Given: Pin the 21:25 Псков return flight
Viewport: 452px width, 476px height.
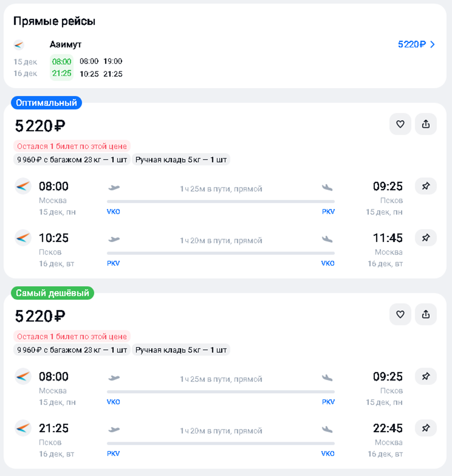Looking at the screenshot, I should click(x=426, y=428).
